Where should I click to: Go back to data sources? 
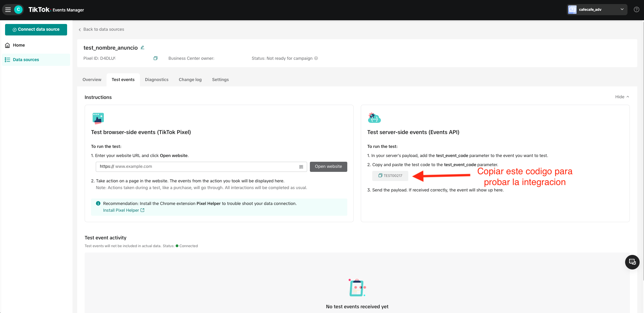pos(101,29)
